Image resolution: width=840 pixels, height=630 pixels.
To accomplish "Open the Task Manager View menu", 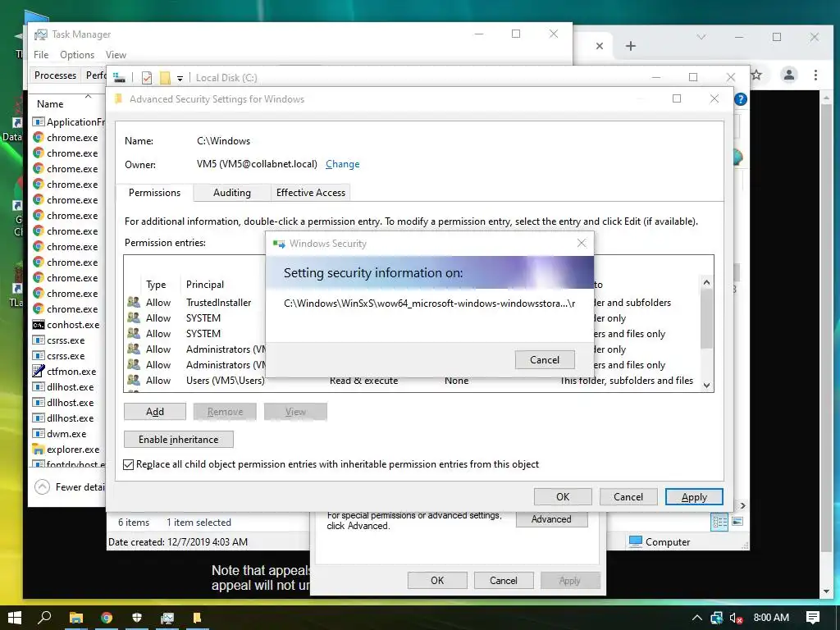I will [x=116, y=55].
